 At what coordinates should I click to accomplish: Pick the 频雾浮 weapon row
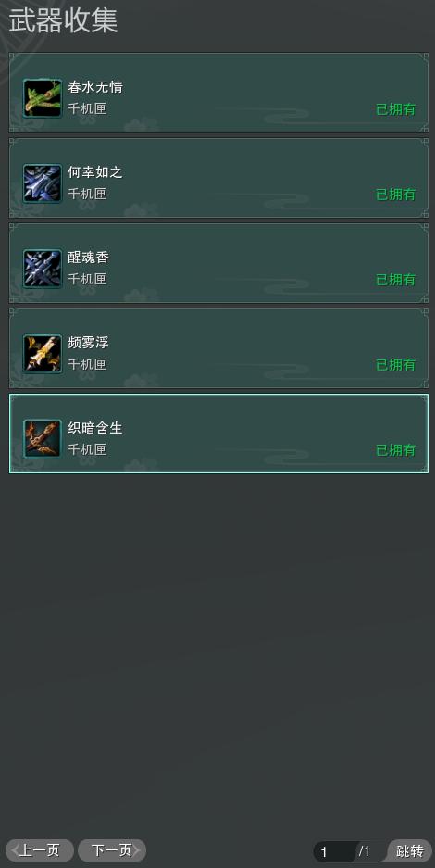tap(218, 348)
